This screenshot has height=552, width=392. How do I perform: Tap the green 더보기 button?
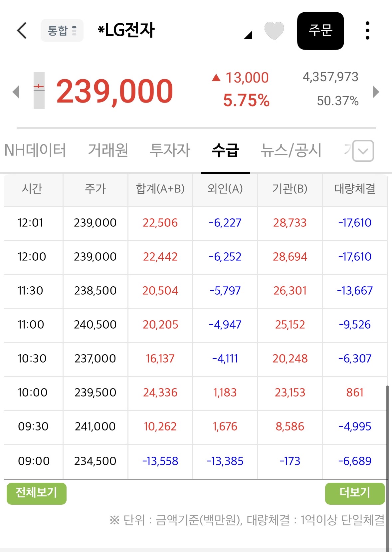click(x=355, y=493)
